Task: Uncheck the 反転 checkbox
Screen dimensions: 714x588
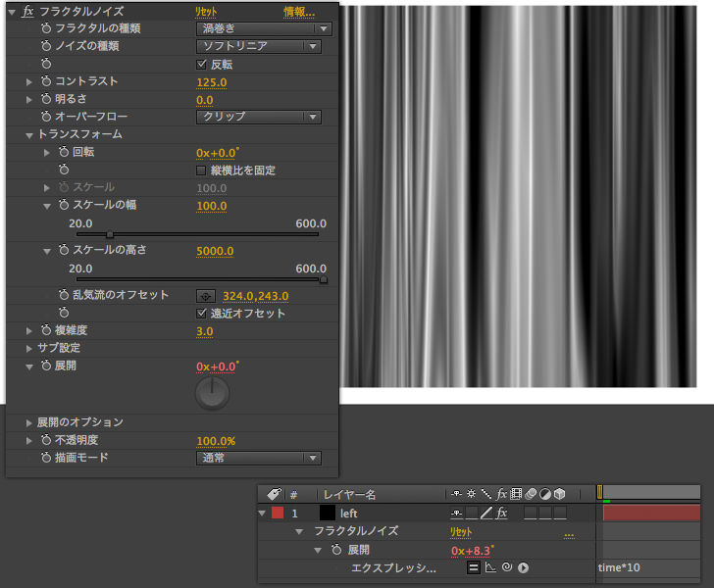Action: click(x=202, y=64)
